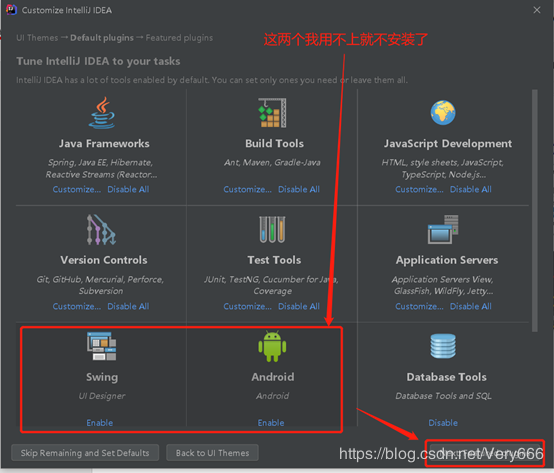Click the JavaScript Development globe icon
This screenshot has width=554, height=473.
(443, 113)
